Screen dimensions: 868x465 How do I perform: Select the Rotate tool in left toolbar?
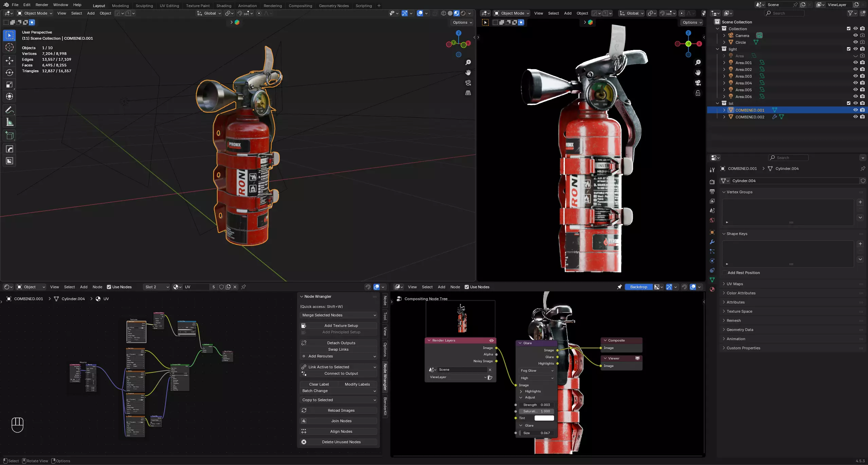(10, 73)
